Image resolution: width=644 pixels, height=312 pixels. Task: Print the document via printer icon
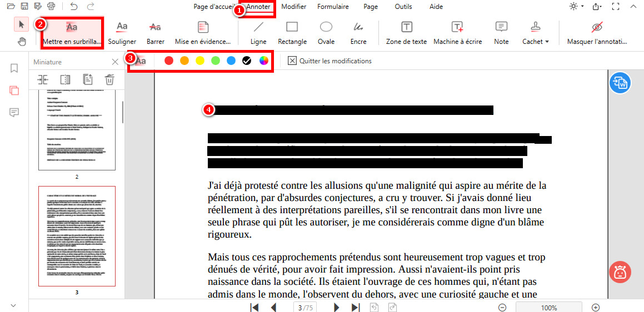(51, 6)
